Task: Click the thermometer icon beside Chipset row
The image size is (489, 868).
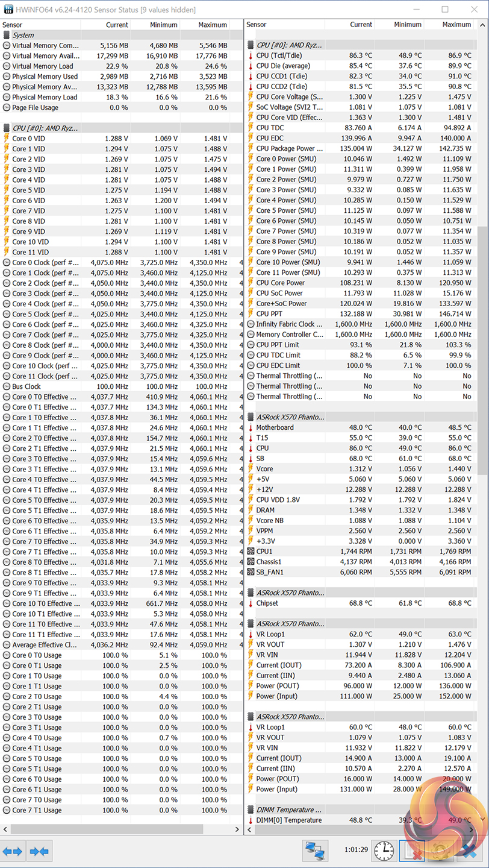Action: click(251, 603)
